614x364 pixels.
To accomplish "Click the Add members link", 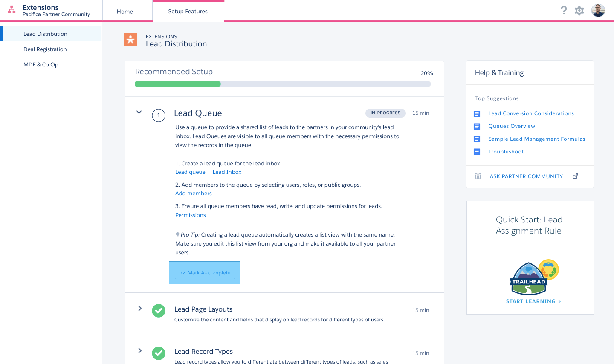I will (x=194, y=194).
